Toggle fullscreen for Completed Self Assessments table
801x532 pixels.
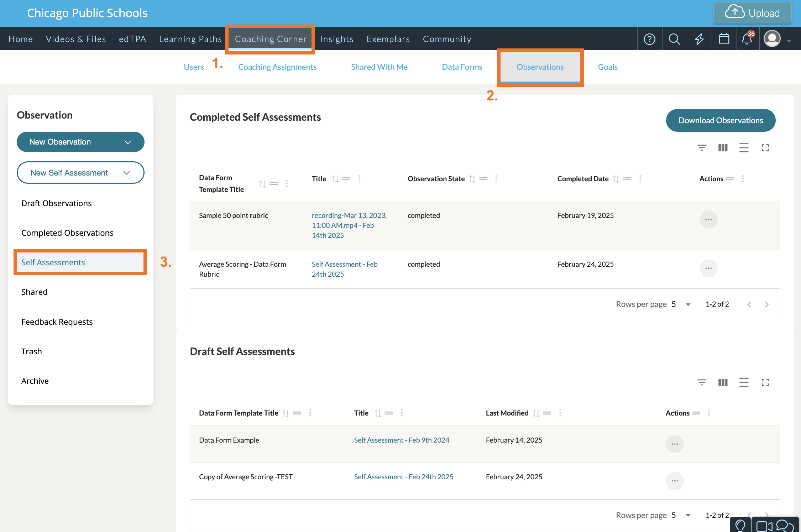765,148
